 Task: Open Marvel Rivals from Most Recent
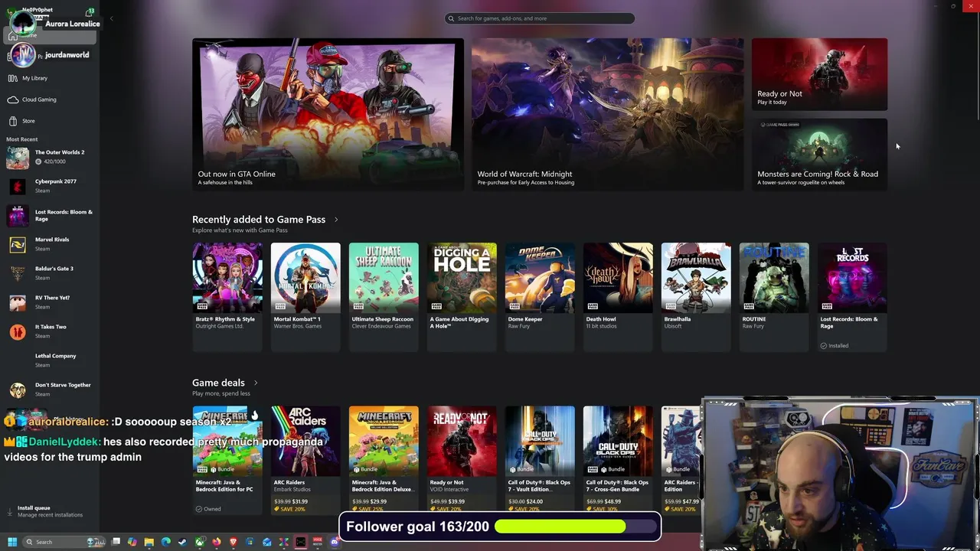(x=50, y=244)
